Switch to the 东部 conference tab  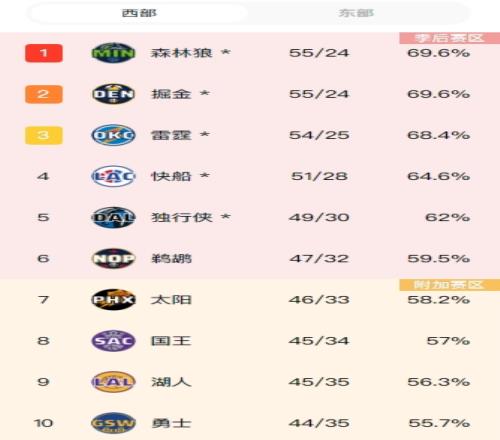(356, 13)
